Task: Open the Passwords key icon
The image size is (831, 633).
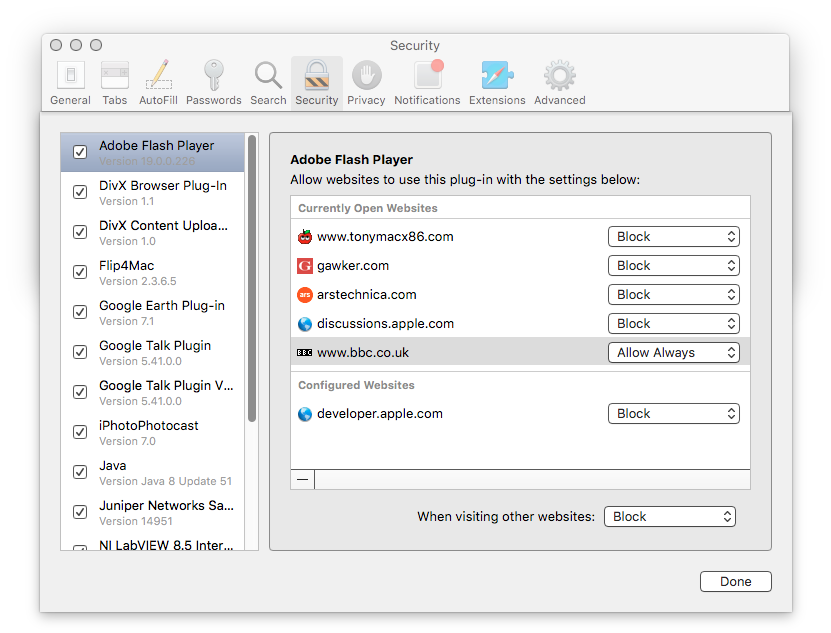Action: (214, 75)
